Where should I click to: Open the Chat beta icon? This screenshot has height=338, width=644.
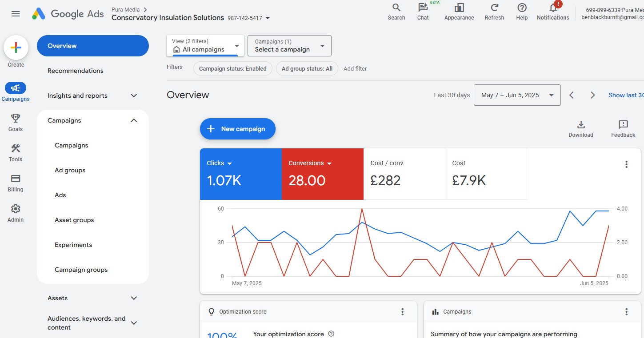pos(423,8)
